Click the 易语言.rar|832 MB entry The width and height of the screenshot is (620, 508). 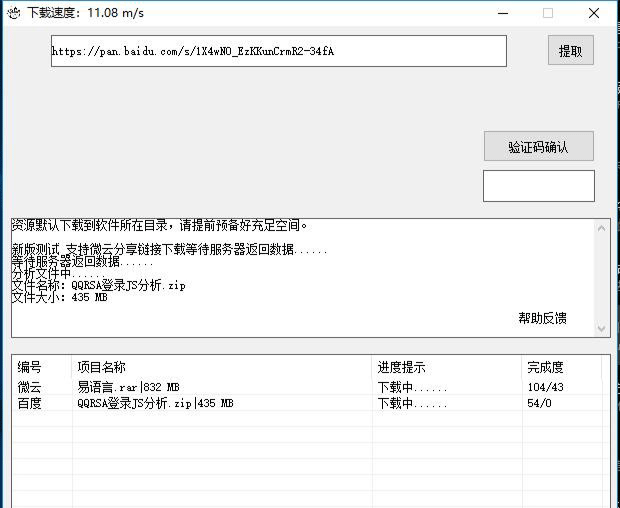(129, 387)
